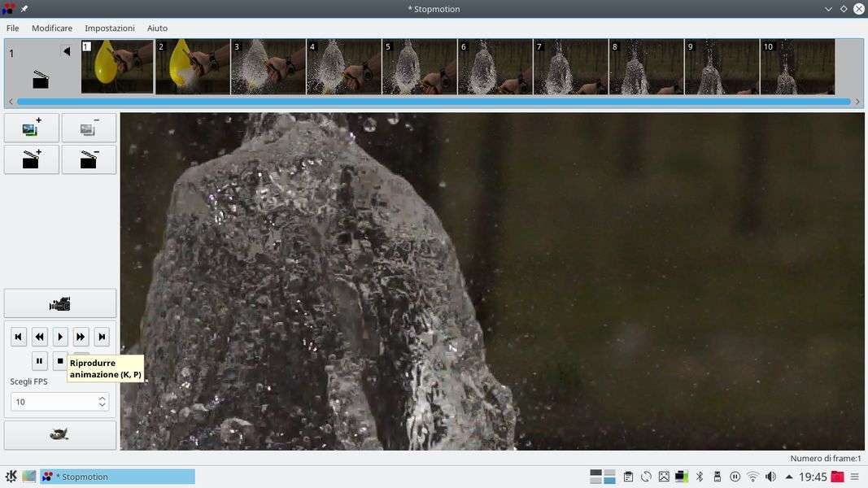Open the circular updates tray icon
Screen dimensions: 868x488
point(646,477)
